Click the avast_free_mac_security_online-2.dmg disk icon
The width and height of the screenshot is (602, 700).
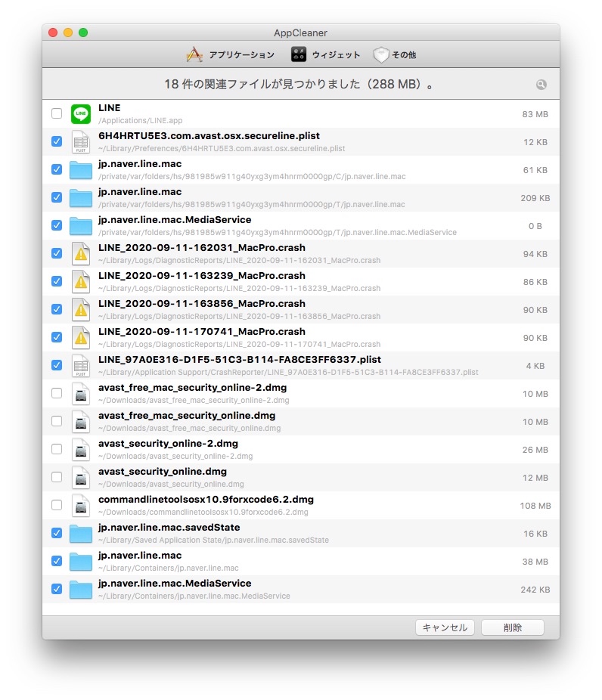click(x=81, y=394)
